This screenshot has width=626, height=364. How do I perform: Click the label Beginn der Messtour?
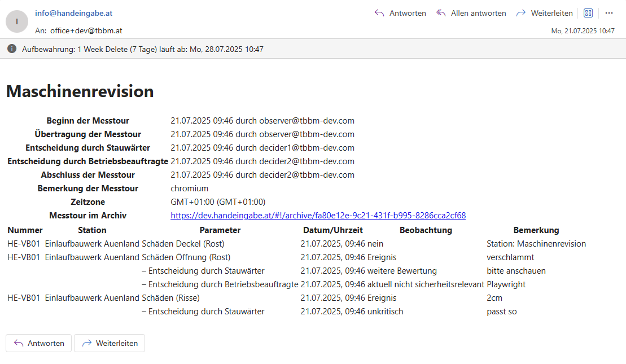pos(88,121)
